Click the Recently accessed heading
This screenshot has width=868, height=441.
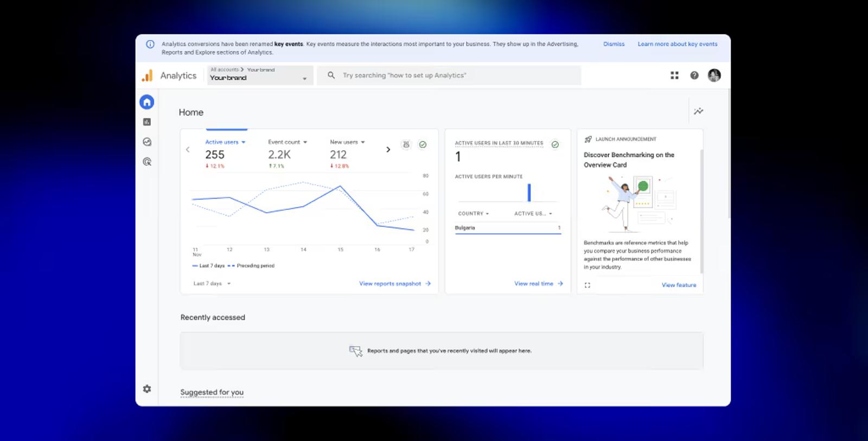(x=213, y=317)
